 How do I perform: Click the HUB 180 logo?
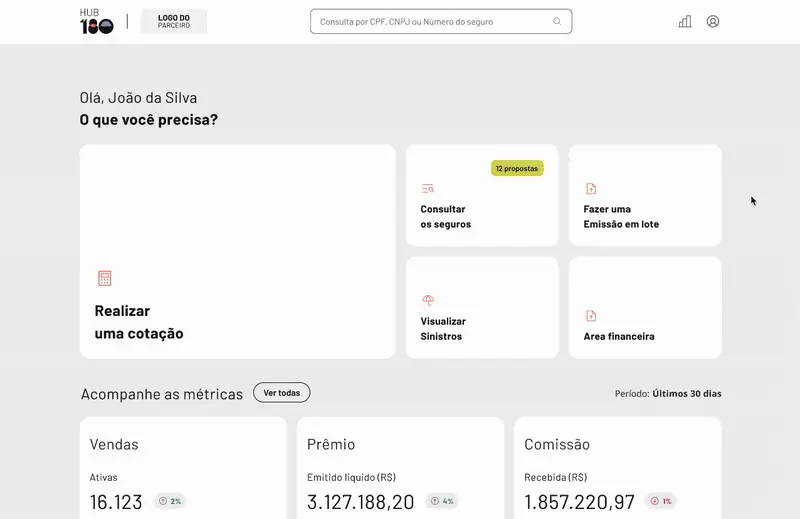coord(96,21)
